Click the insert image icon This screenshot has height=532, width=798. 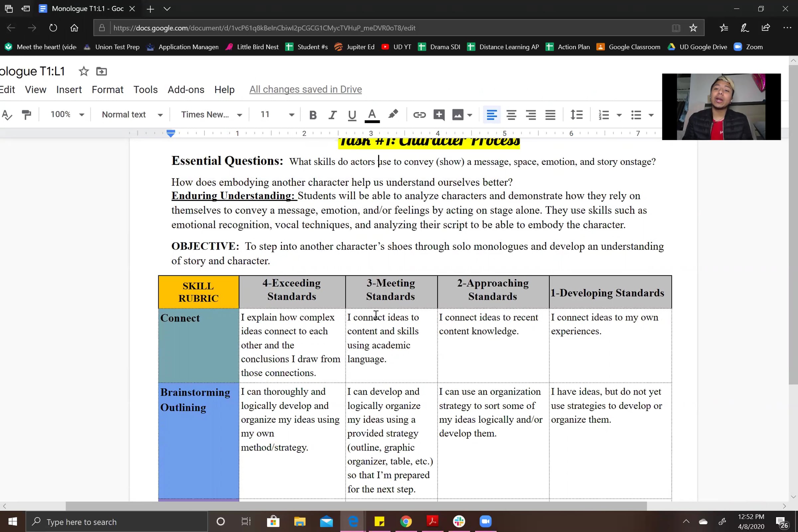click(458, 115)
